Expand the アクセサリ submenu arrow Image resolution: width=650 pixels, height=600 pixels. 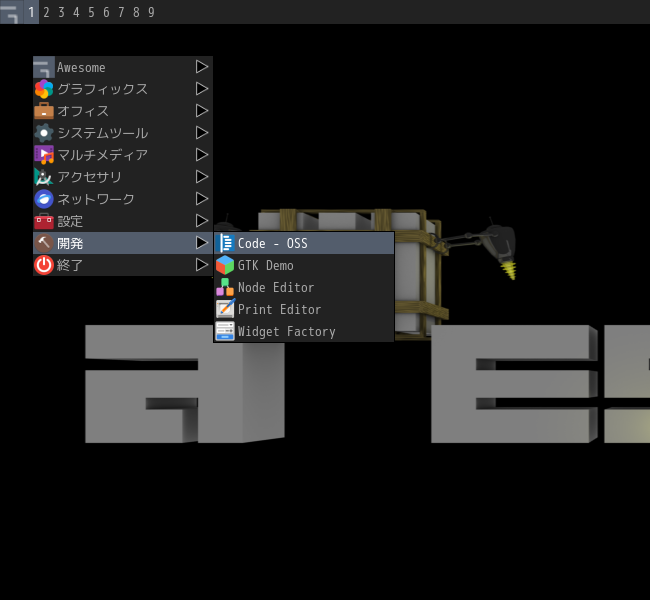[202, 177]
